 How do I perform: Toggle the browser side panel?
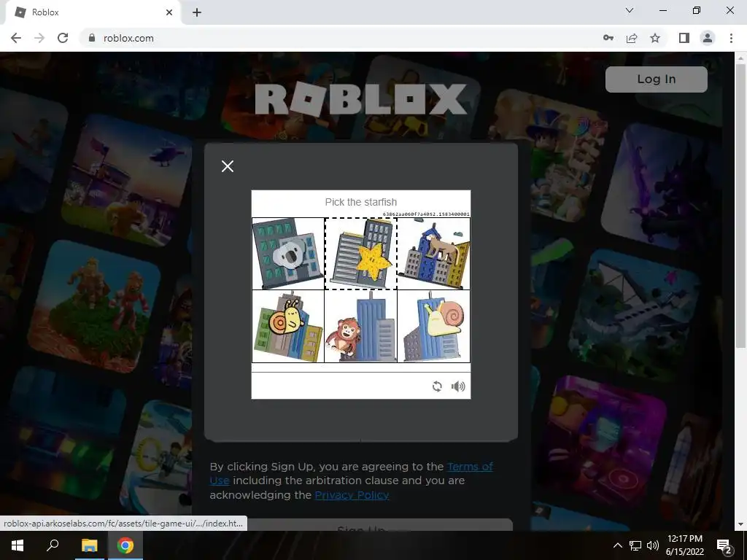coord(684,38)
